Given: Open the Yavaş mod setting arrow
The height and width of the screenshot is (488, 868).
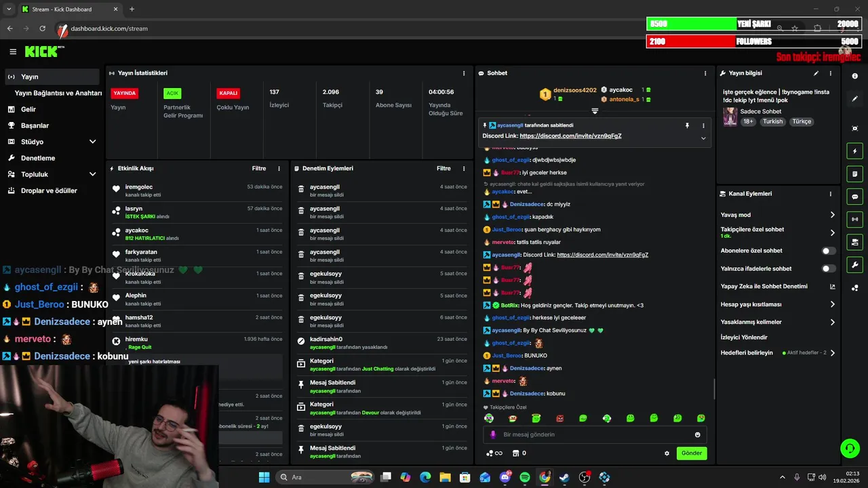Looking at the screenshot, I should (x=833, y=215).
